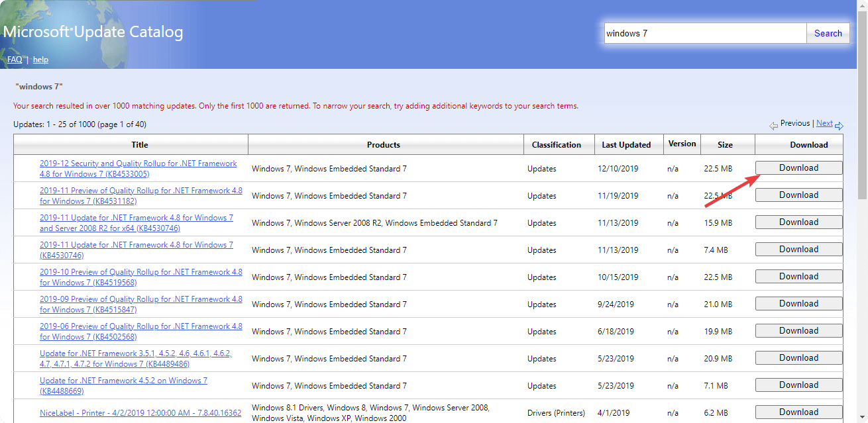The image size is (868, 423).
Task: Open the 2019-10 Preview of Quality Rollup KB4519568 link
Action: (141, 277)
